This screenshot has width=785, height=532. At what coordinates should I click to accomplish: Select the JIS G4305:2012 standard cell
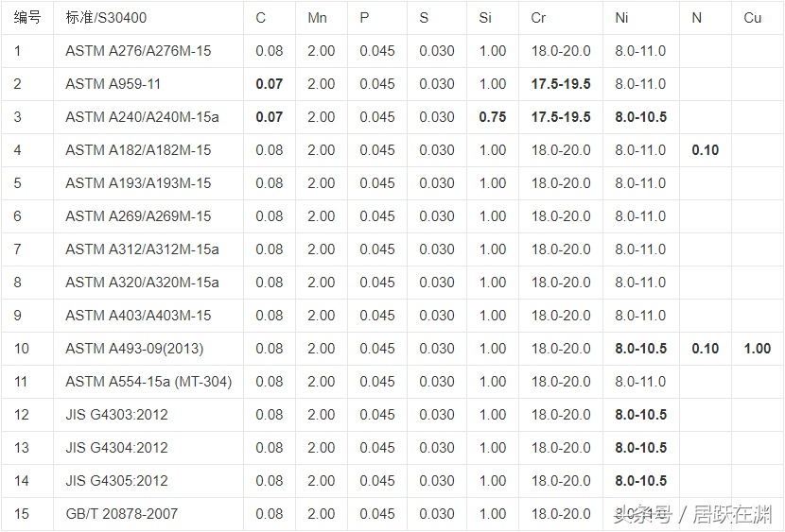(x=116, y=481)
